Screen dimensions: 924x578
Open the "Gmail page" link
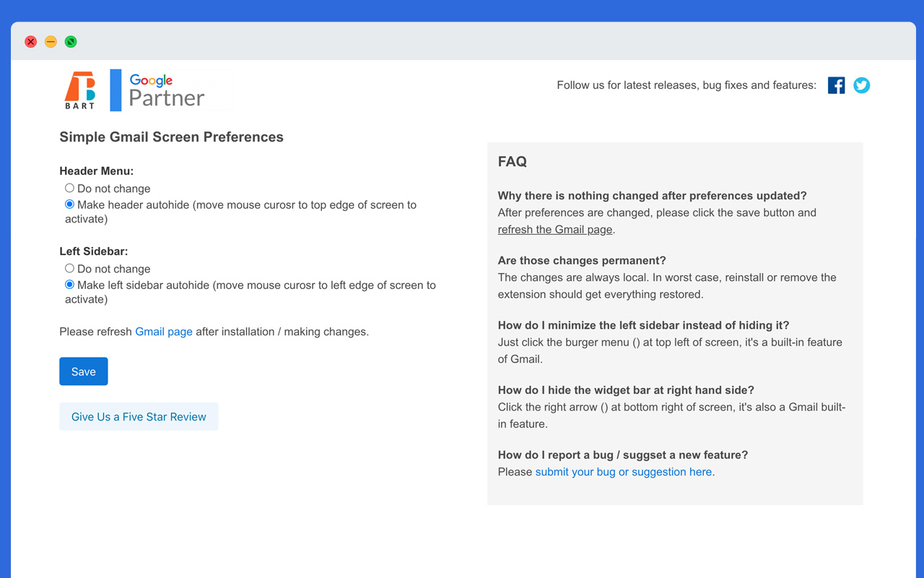[x=163, y=331]
